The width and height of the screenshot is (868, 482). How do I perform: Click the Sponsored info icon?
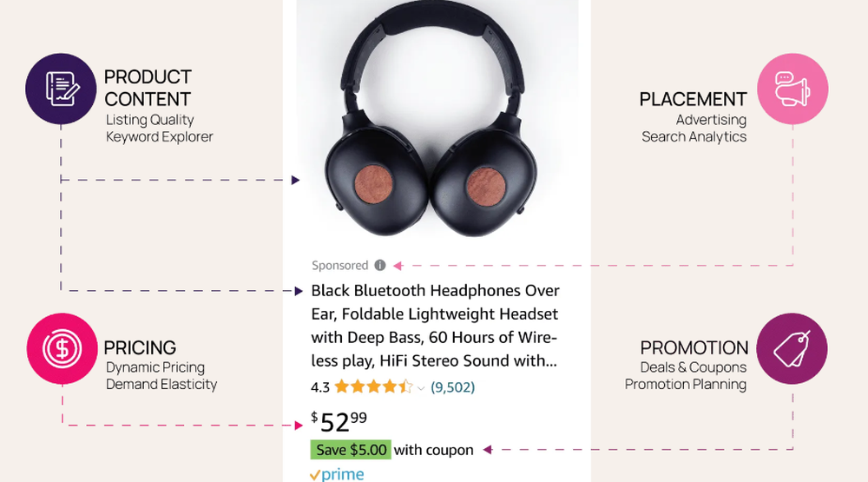pyautogui.click(x=380, y=266)
